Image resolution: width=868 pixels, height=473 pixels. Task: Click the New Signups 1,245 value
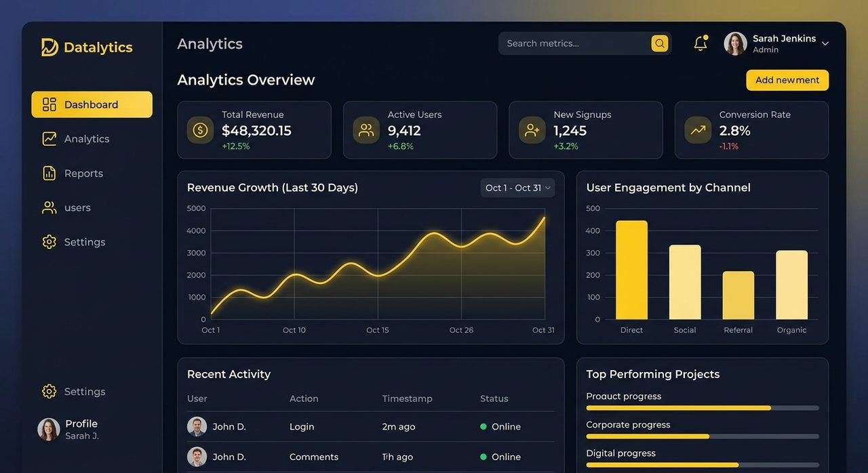click(570, 131)
